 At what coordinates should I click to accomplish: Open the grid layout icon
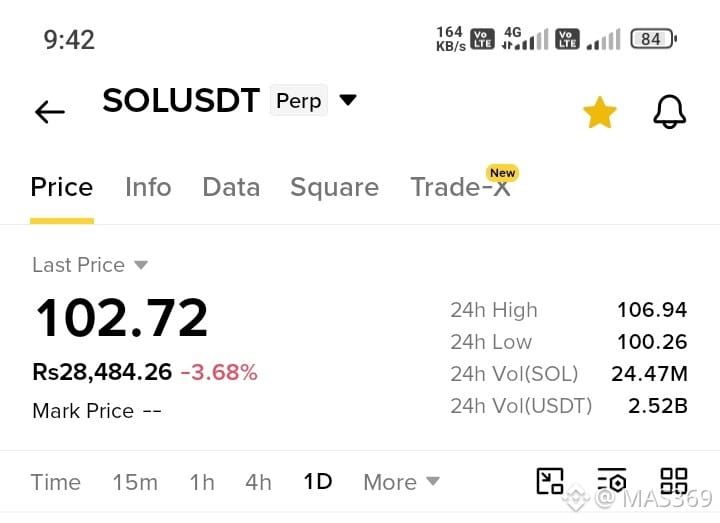[674, 481]
